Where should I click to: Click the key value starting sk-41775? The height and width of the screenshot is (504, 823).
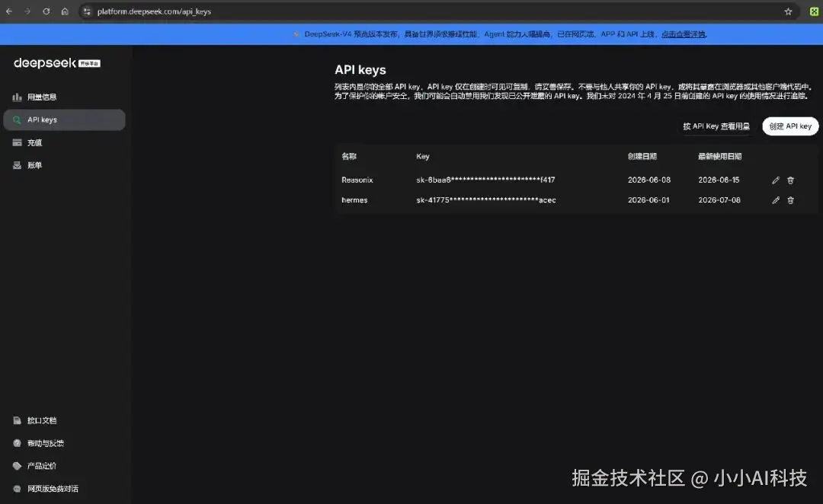(x=486, y=200)
